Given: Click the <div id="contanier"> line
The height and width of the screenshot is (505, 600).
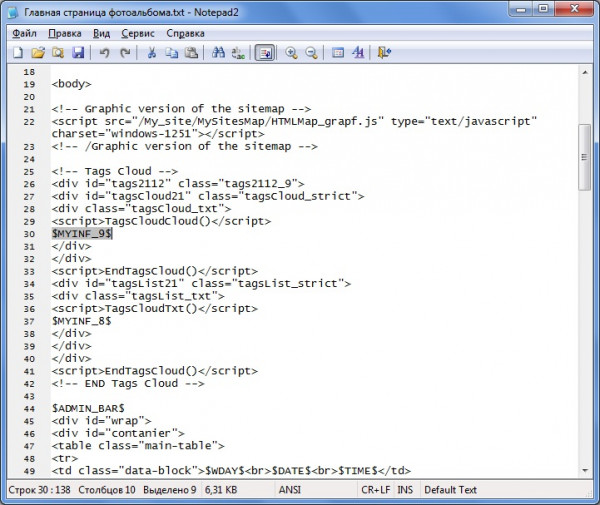Looking at the screenshot, I should pos(118,433).
